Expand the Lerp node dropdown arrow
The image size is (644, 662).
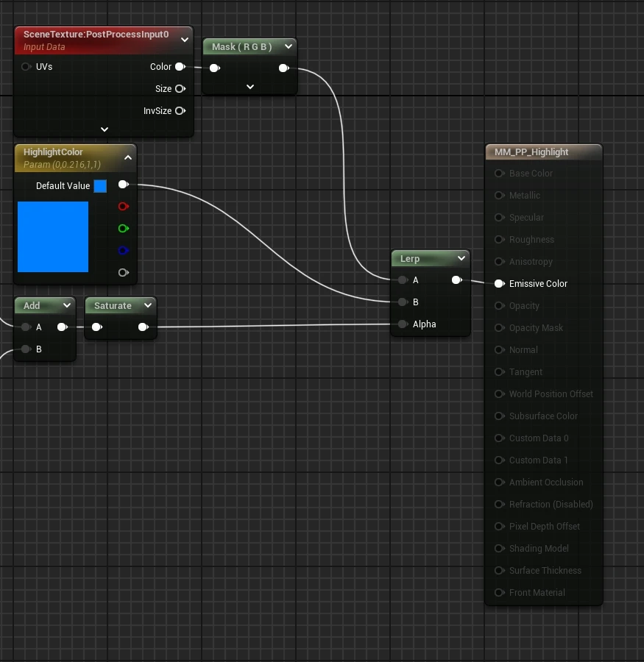(x=461, y=258)
